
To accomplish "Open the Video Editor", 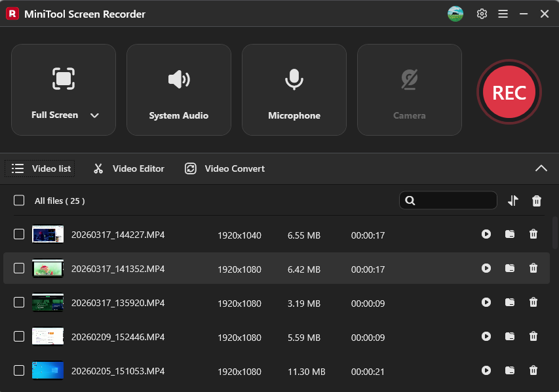I will [x=128, y=168].
